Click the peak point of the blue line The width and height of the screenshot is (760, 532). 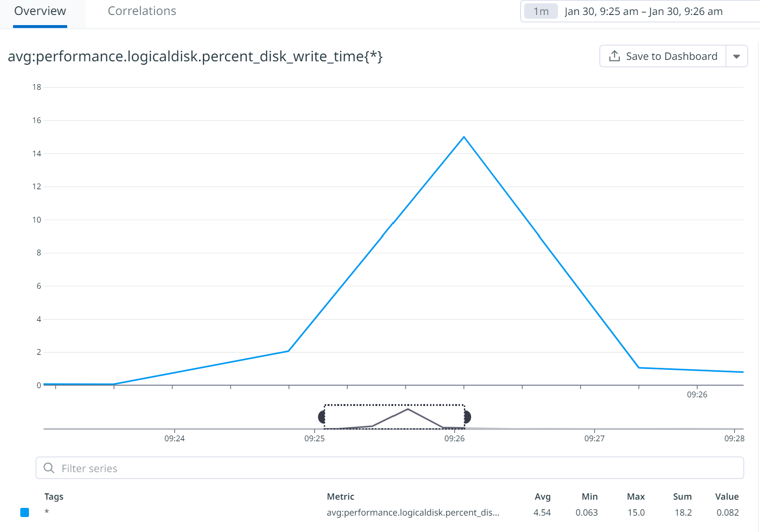463,138
